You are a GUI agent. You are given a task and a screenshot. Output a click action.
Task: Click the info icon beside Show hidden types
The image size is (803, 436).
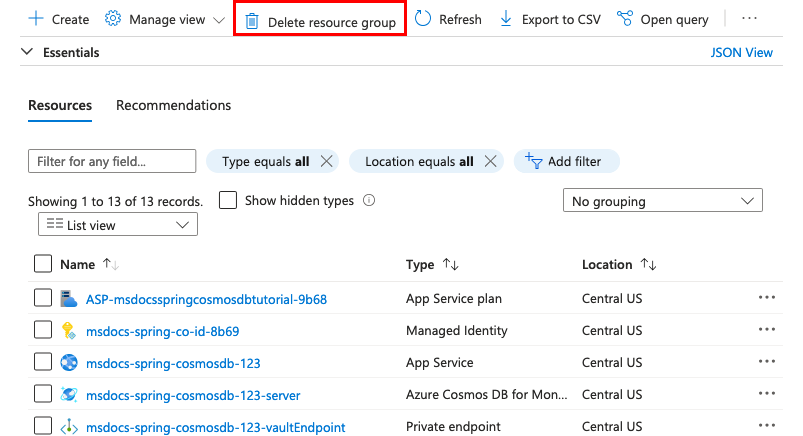369,200
